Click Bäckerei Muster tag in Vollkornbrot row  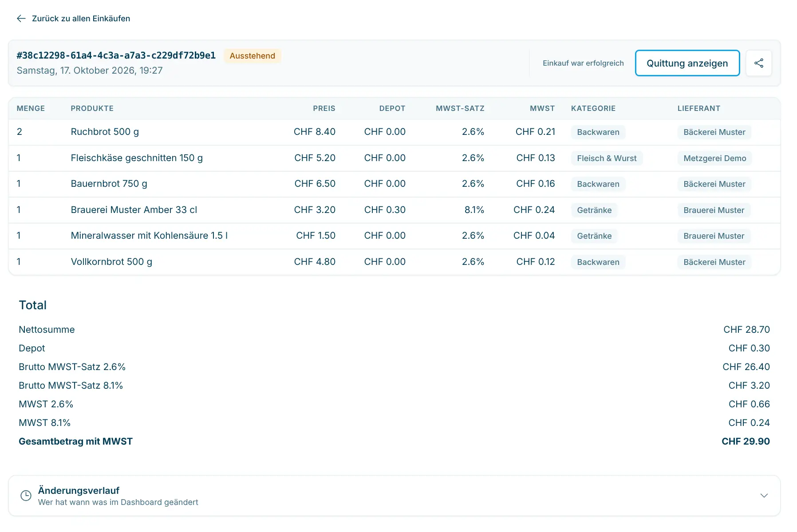coord(714,262)
